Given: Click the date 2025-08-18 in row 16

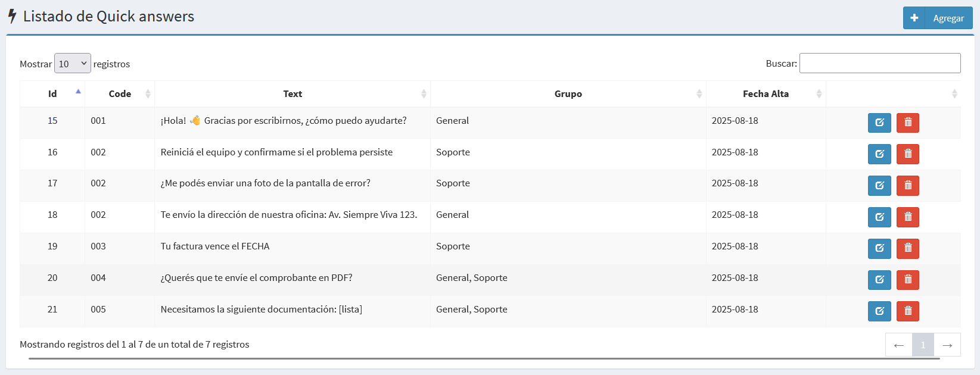Looking at the screenshot, I should coord(735,152).
